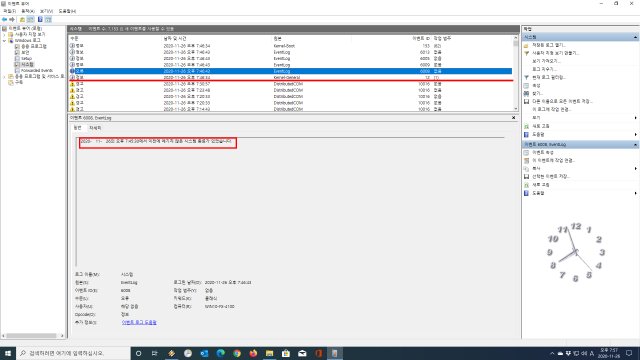Collapse the System section in Actions pane
640x360 pixels.
point(635,37)
